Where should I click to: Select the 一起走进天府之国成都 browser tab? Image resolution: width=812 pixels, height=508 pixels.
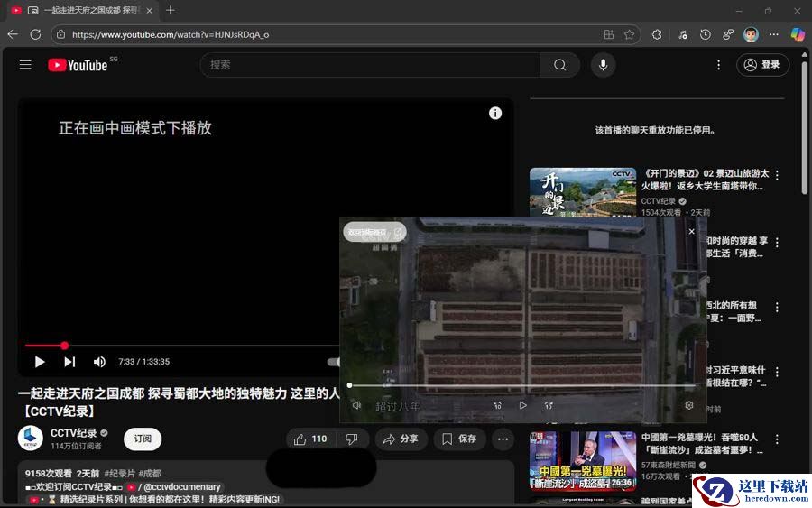pyautogui.click(x=83, y=10)
